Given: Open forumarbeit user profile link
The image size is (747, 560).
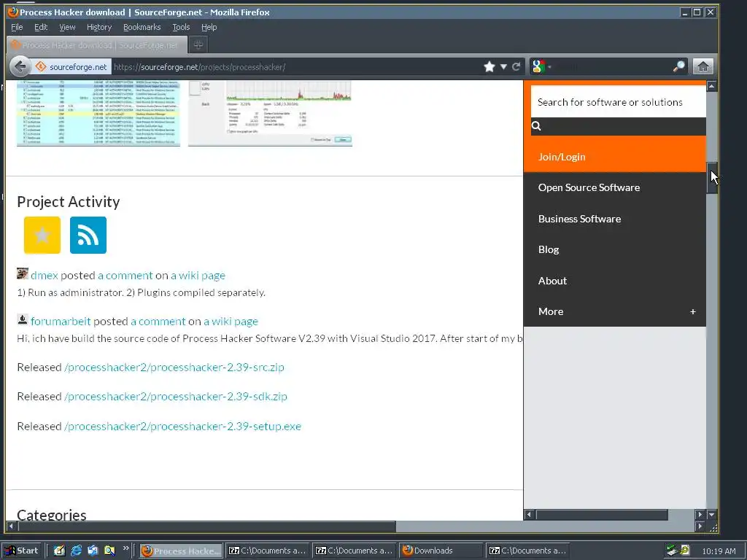Looking at the screenshot, I should pyautogui.click(x=61, y=322).
